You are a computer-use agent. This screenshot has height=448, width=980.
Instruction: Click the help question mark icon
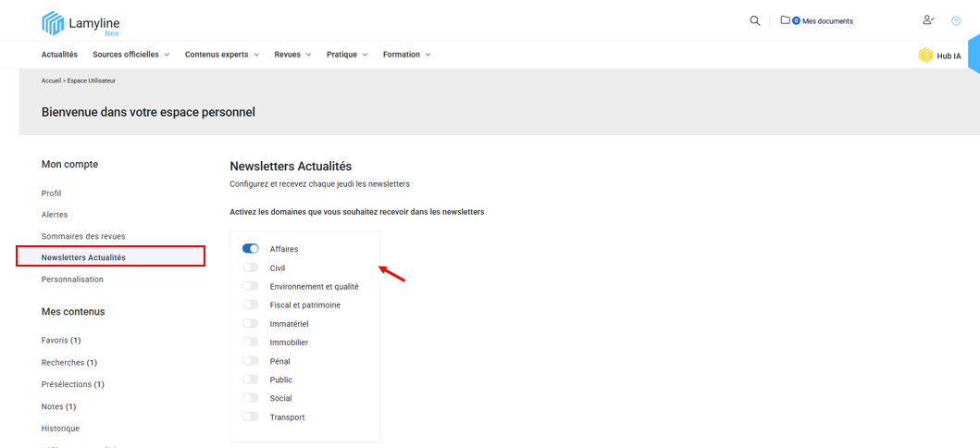click(x=956, y=20)
